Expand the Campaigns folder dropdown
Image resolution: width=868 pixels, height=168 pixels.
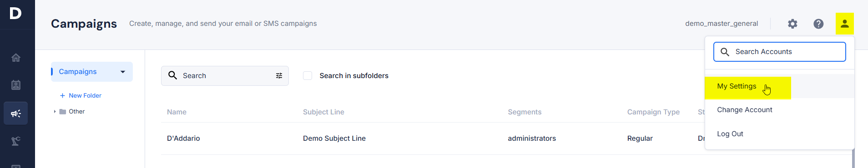(123, 72)
